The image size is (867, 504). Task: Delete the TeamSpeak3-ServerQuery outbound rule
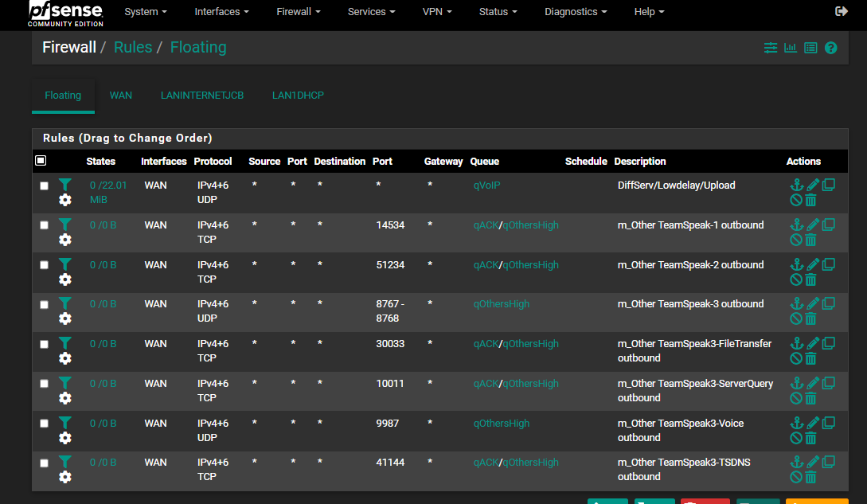810,398
